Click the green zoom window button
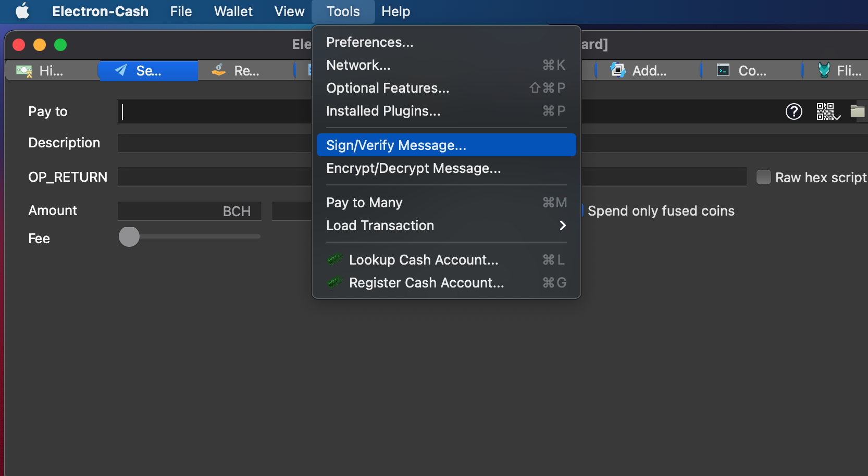This screenshot has width=868, height=476. [x=60, y=45]
